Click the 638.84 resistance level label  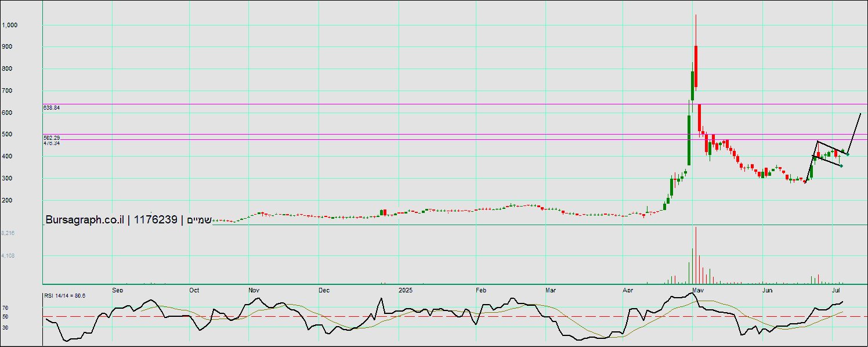[x=52, y=108]
